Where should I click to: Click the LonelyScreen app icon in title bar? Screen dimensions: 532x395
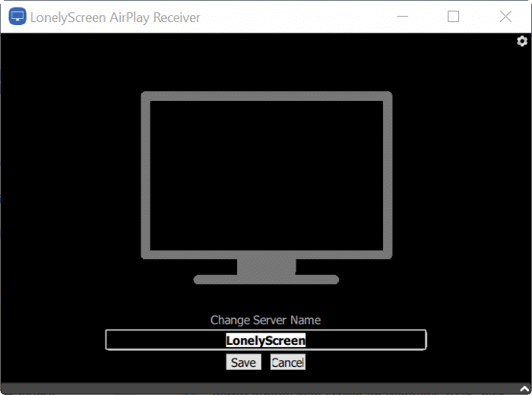[17, 16]
